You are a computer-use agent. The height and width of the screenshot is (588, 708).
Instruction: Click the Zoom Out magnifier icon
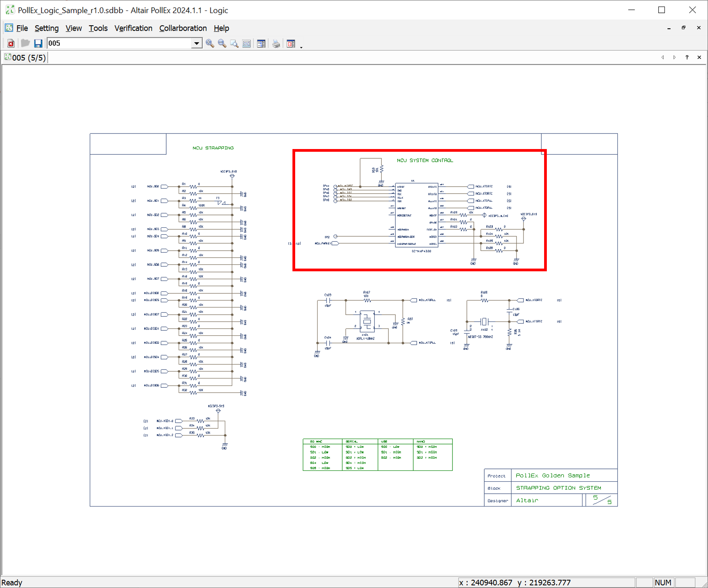click(x=222, y=43)
